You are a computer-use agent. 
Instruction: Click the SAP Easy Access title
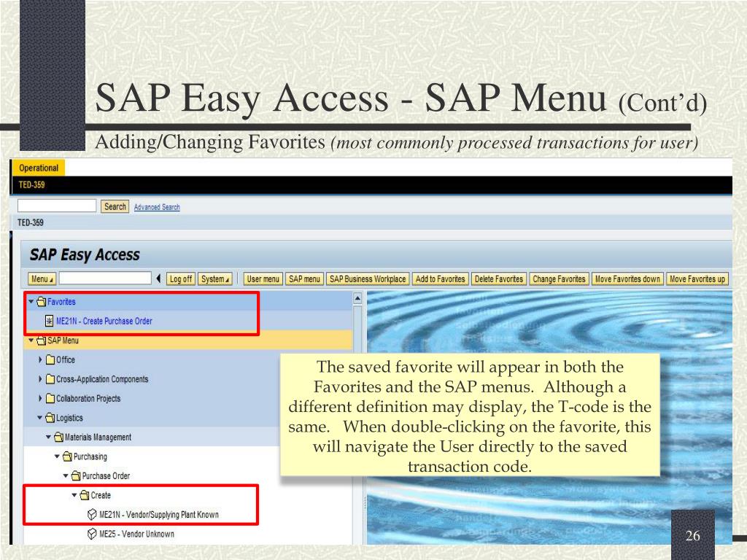tap(85, 254)
